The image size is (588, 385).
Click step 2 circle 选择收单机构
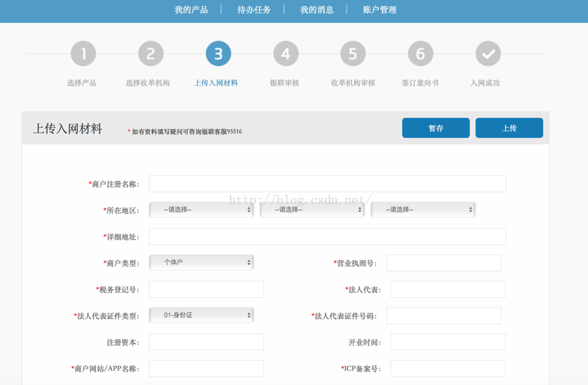coord(150,54)
